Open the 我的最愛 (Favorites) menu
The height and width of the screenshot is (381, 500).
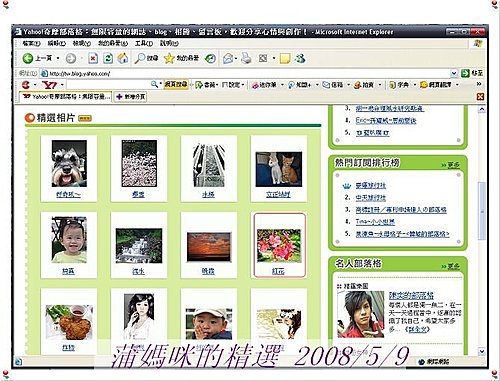[113, 43]
